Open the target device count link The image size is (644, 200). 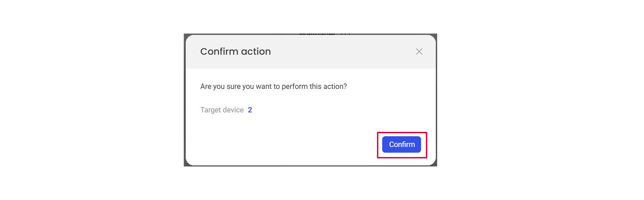point(250,110)
